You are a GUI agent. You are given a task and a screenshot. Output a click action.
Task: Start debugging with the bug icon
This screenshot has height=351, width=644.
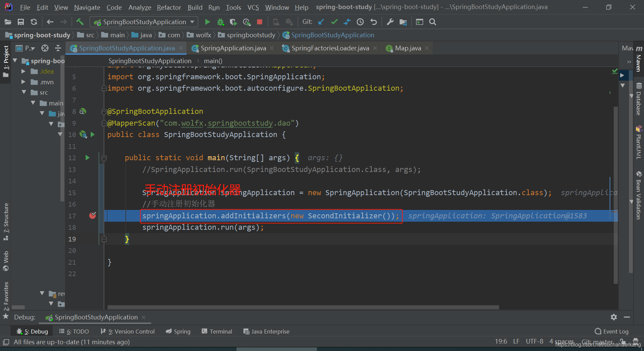220,22
